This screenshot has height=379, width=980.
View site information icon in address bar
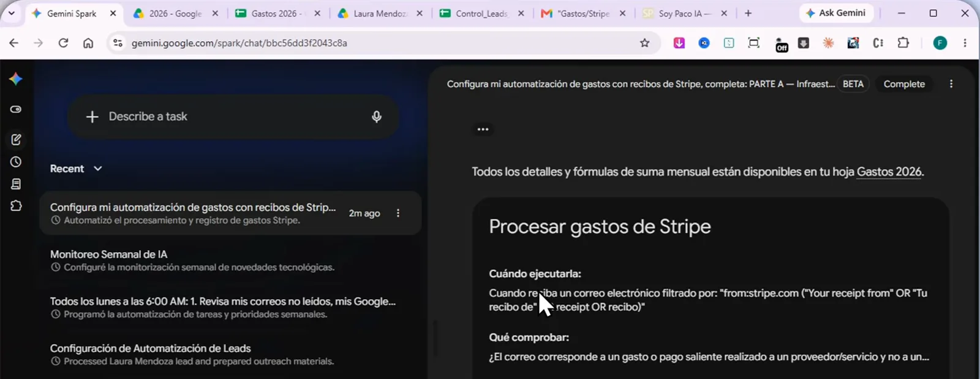(x=118, y=43)
